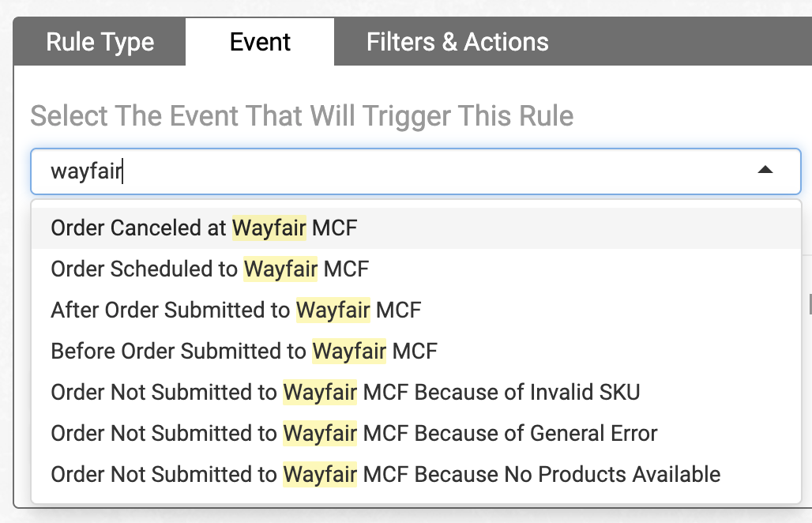Image resolution: width=812 pixels, height=523 pixels.
Task: Click highlighted "Wayfair" in the Before Order Submitted option
Action: pos(349,351)
